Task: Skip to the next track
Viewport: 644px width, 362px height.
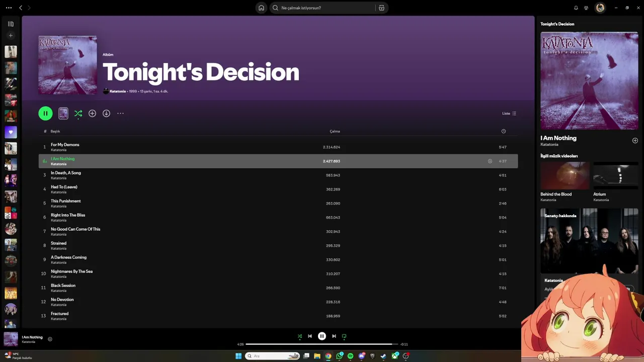Action: pos(334,336)
